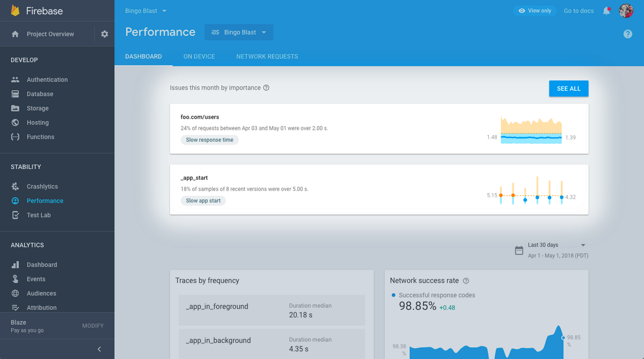The height and width of the screenshot is (359, 644).
Task: Click the Crashlytics sidebar icon
Action: pyautogui.click(x=16, y=186)
